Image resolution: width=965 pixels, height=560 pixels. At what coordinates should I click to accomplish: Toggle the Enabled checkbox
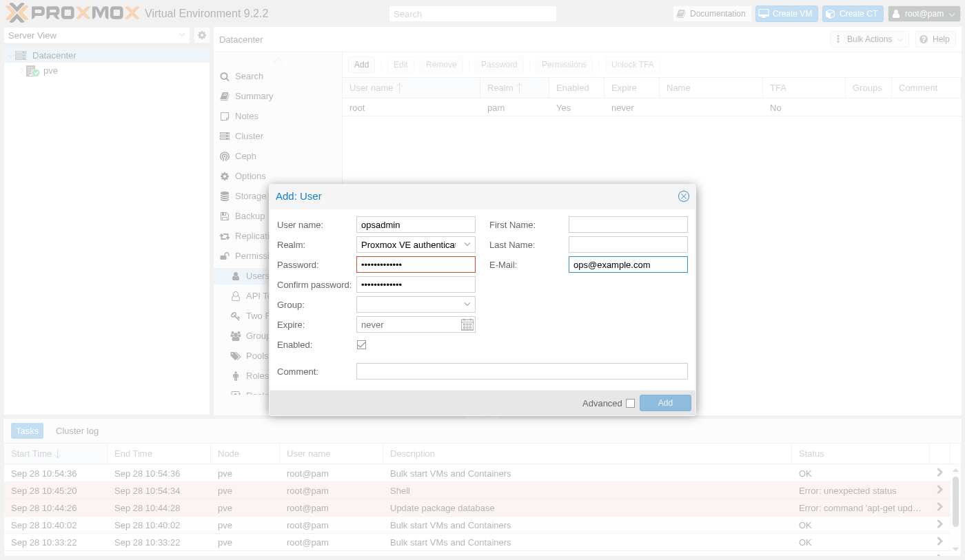[x=361, y=344]
